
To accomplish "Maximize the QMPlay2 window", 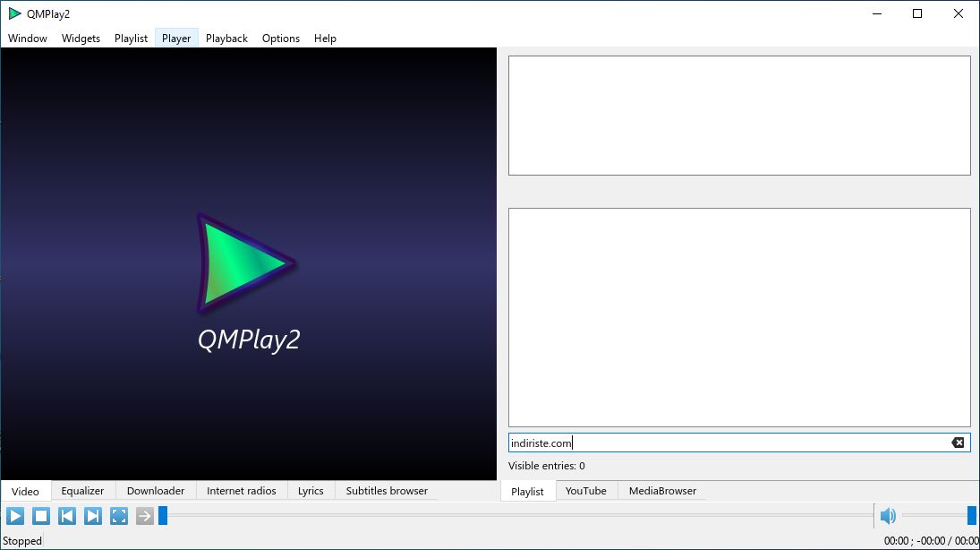I will 916,13.
